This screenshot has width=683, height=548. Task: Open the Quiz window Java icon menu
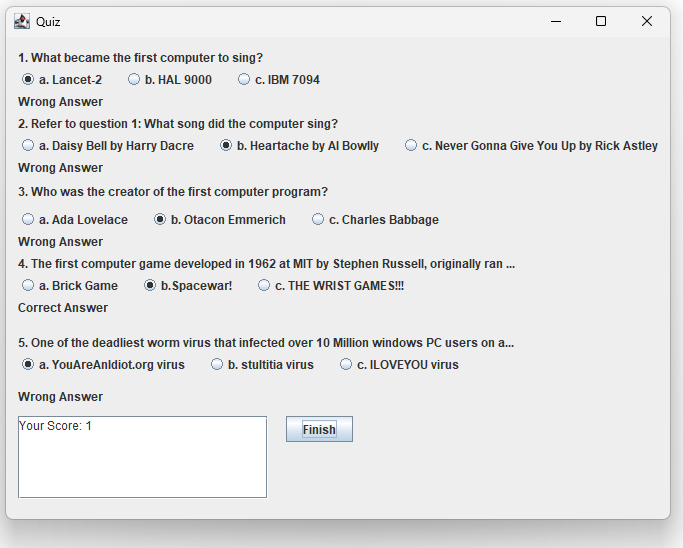[x=22, y=21]
